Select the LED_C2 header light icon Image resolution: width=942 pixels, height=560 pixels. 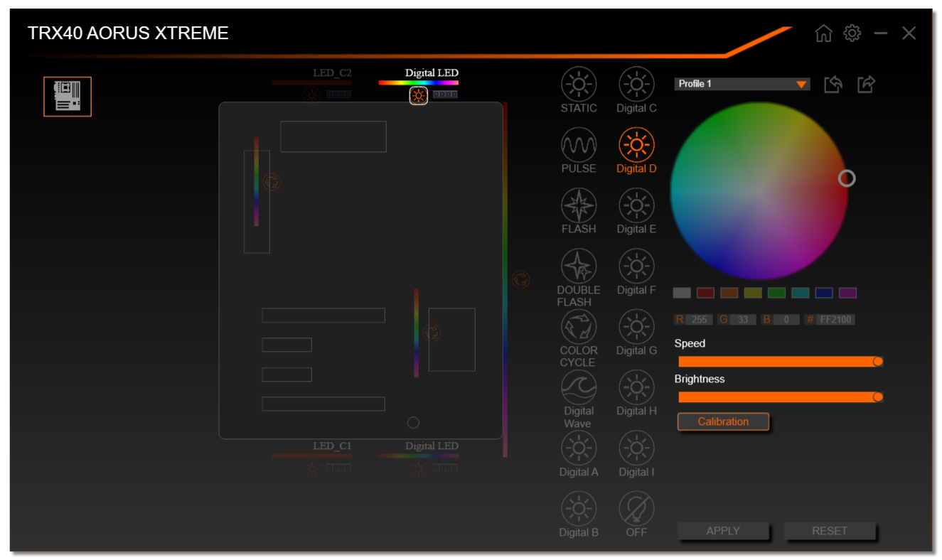click(311, 95)
